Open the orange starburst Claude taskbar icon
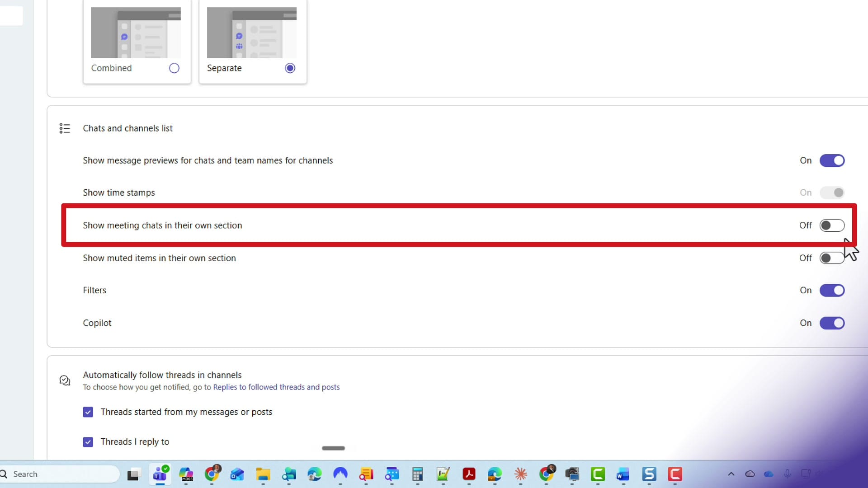This screenshot has height=488, width=868. (x=520, y=474)
